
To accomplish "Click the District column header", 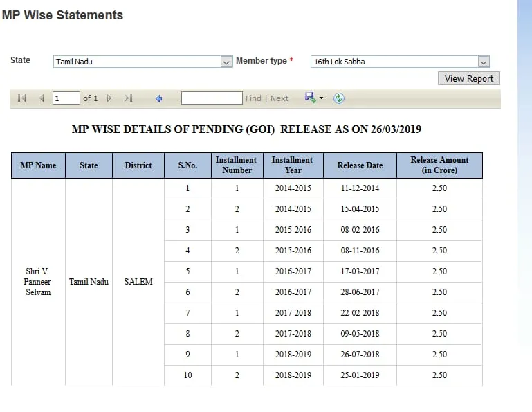I will click(x=138, y=165).
